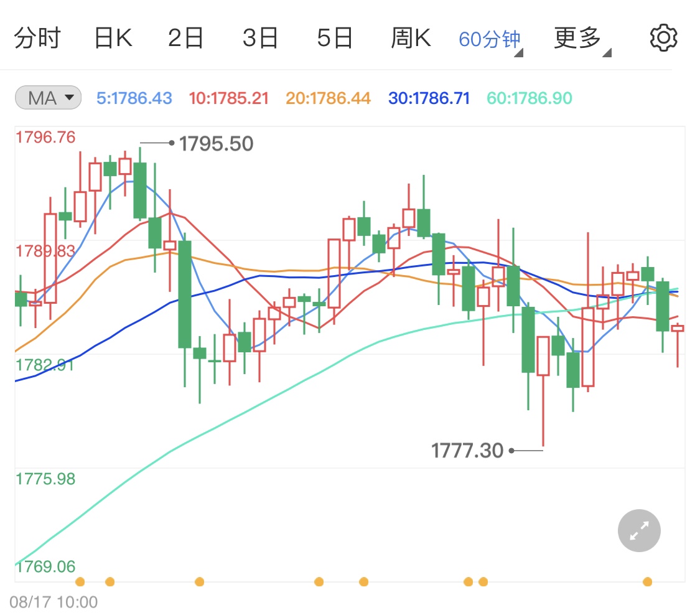700x615 pixels.
Task: Open the MA indicator dropdown
Action: (x=48, y=97)
